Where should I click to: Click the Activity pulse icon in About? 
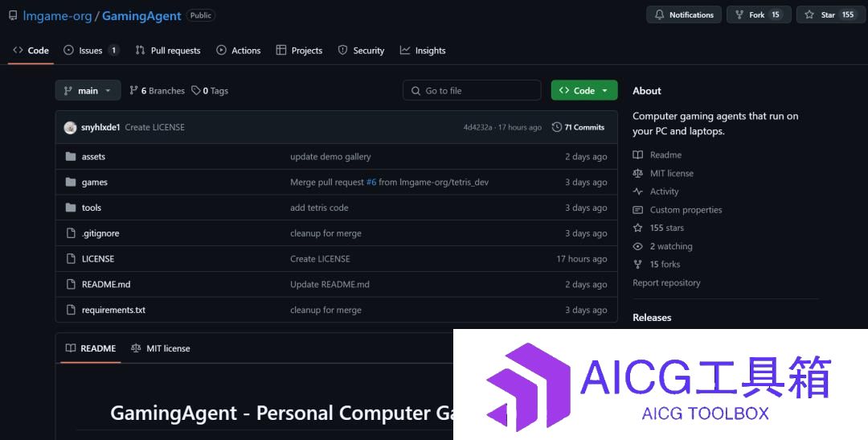pyautogui.click(x=637, y=191)
